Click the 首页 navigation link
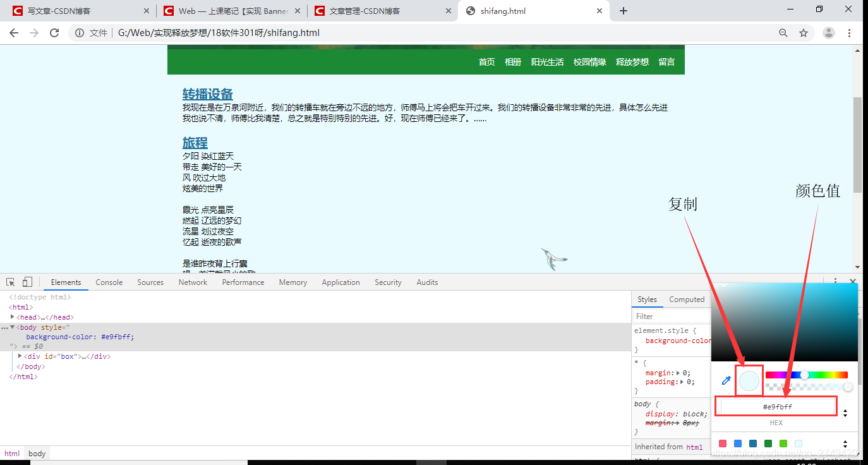 [x=486, y=62]
